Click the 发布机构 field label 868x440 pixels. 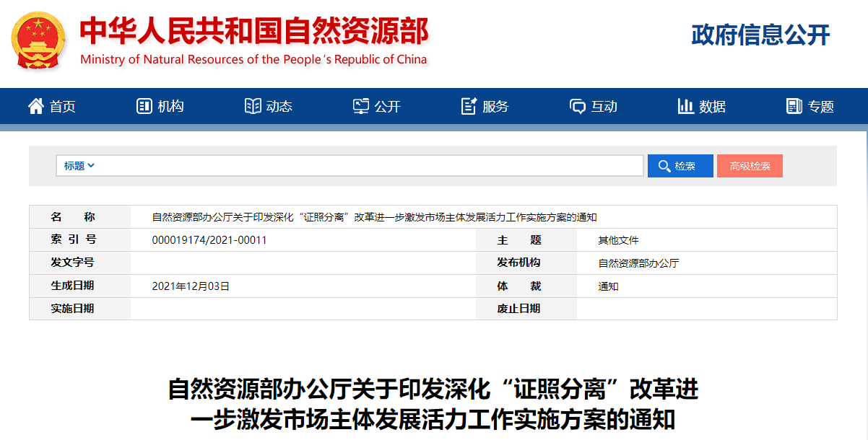pyautogui.click(x=518, y=263)
